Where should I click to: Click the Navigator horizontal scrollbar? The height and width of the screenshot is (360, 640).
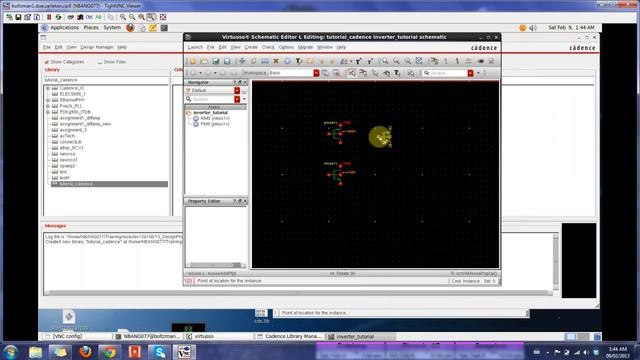tap(215, 265)
